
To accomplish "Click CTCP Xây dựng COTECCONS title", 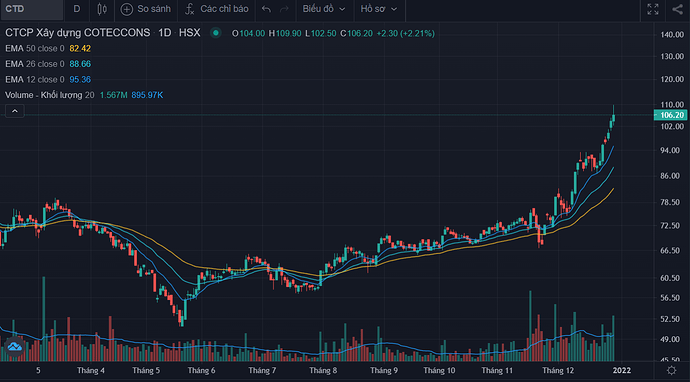I will (x=77, y=33).
